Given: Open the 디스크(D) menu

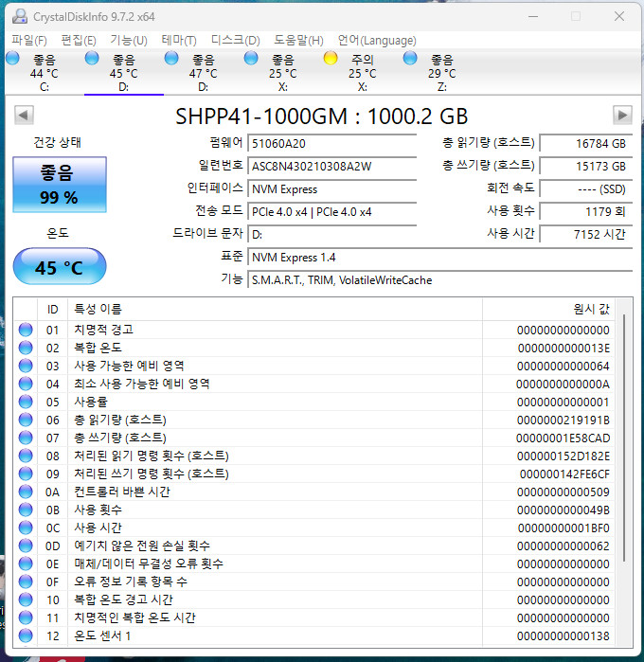Looking at the screenshot, I should tap(236, 41).
